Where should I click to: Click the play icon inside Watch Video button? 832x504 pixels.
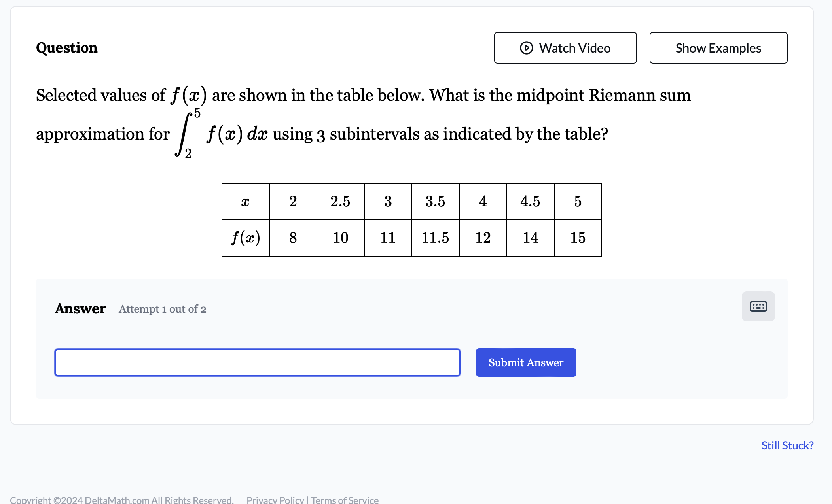(x=526, y=48)
